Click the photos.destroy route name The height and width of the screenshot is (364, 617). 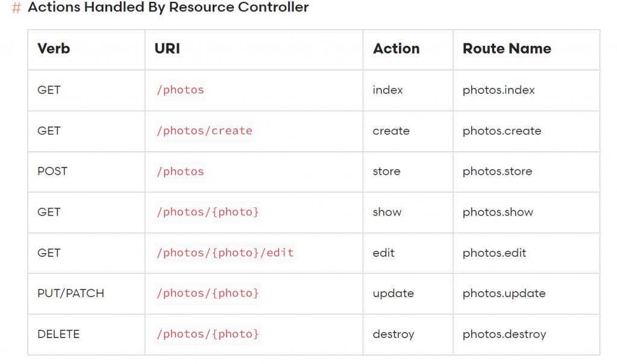(504, 334)
